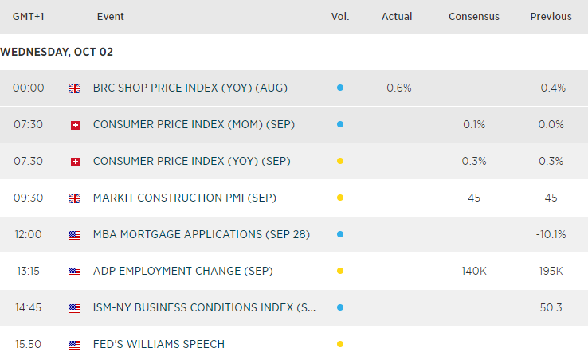Open BRC Shop Price Index (YoY) event

click(x=190, y=88)
